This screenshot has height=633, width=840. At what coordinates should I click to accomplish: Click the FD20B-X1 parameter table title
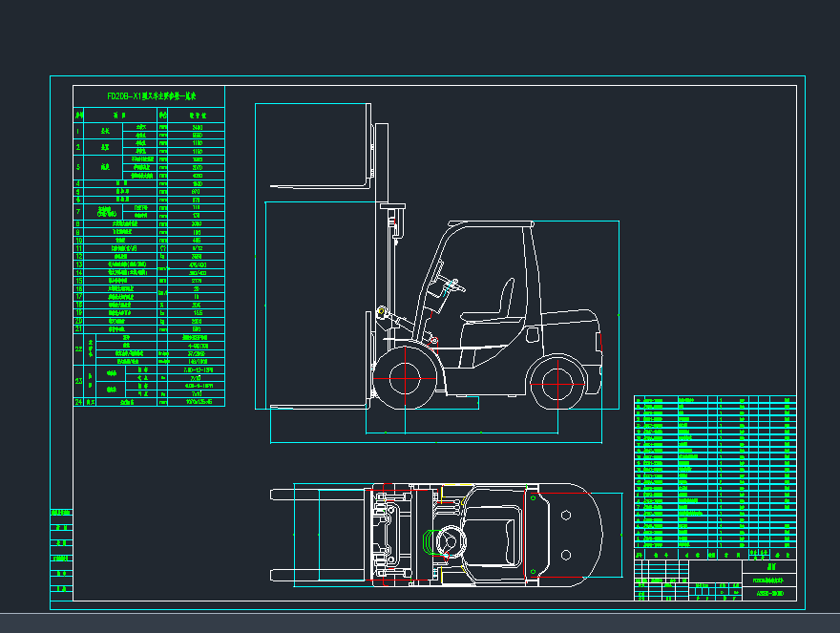pos(149,96)
